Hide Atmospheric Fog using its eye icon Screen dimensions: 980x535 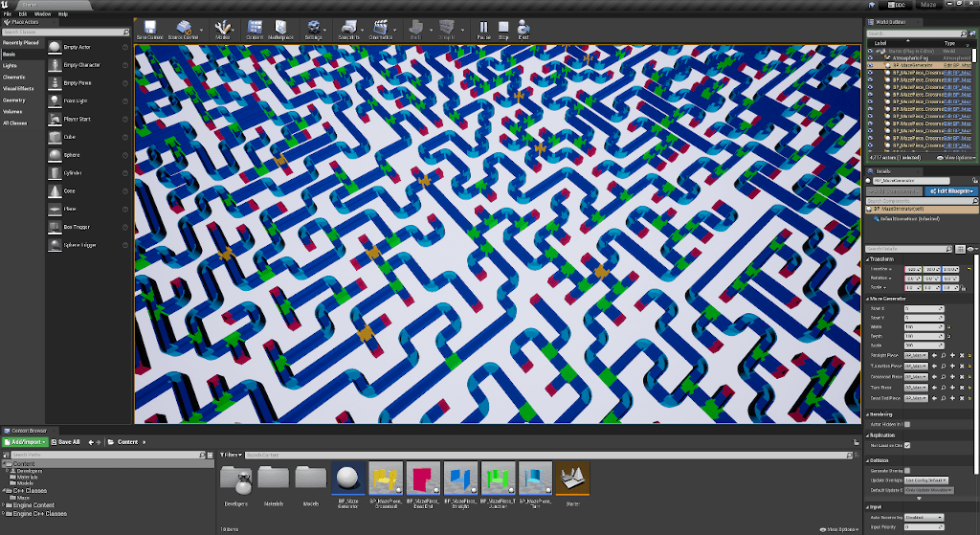[871, 57]
